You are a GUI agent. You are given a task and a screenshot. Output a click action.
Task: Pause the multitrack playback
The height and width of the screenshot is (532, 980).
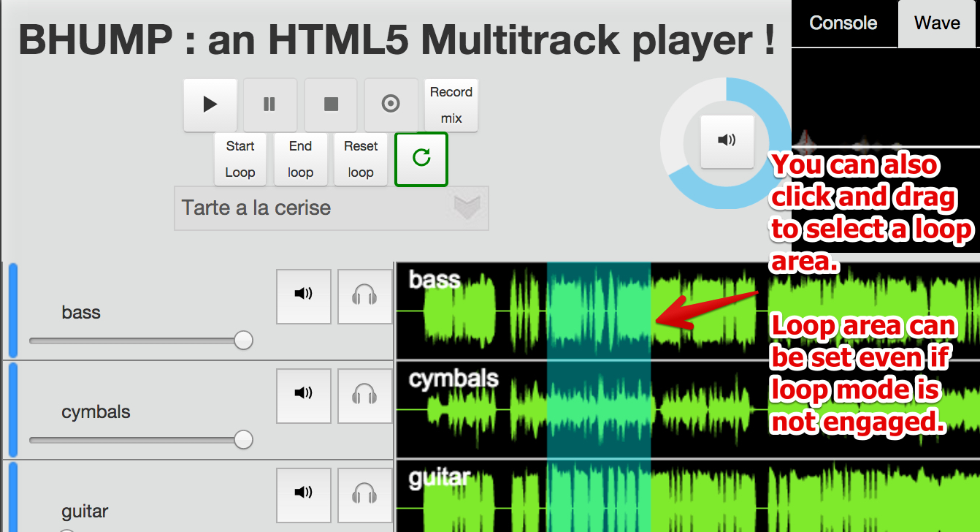tap(270, 104)
